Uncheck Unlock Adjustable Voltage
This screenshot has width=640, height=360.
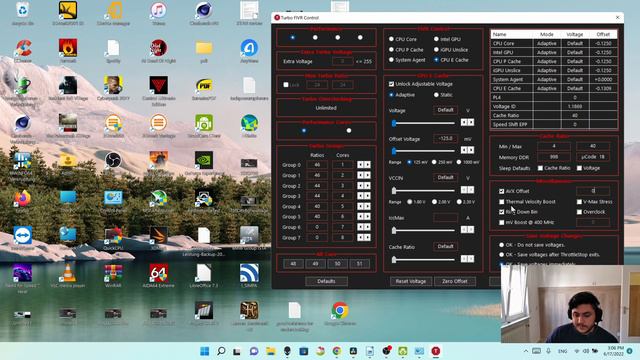(x=391, y=84)
